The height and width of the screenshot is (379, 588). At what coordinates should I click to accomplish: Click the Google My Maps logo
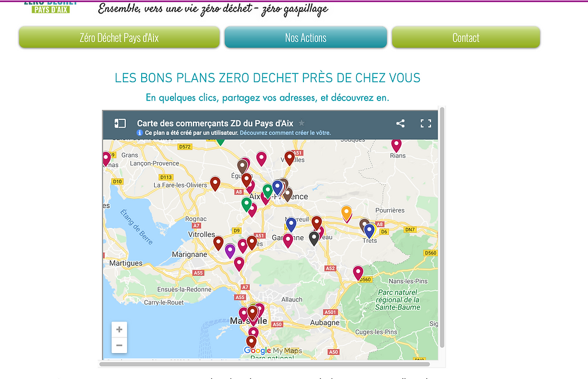[273, 351]
